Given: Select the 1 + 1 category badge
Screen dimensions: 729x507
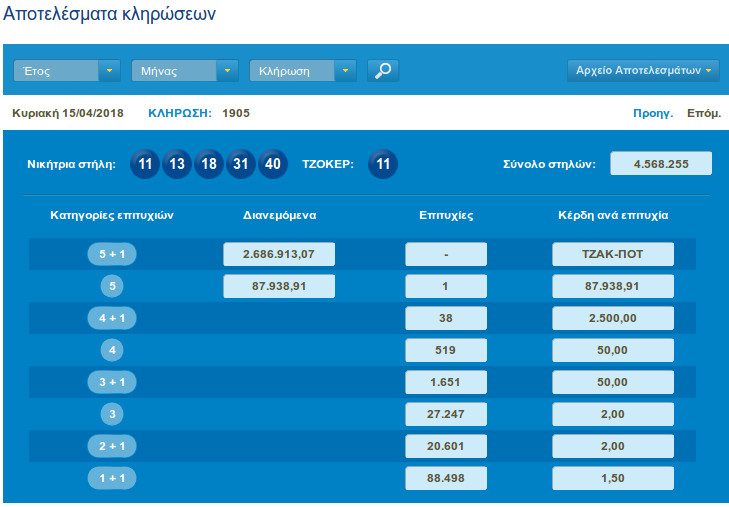Looking at the screenshot, I should click(112, 478).
